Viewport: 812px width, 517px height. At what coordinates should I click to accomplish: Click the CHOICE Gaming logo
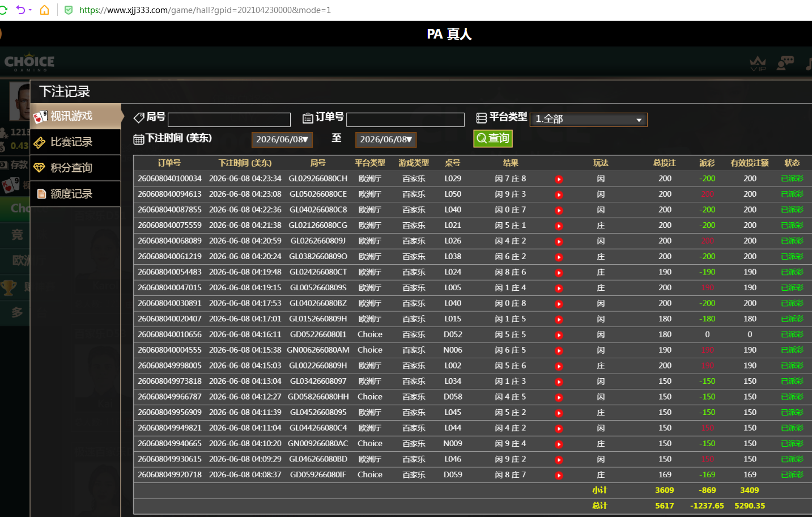(x=29, y=62)
